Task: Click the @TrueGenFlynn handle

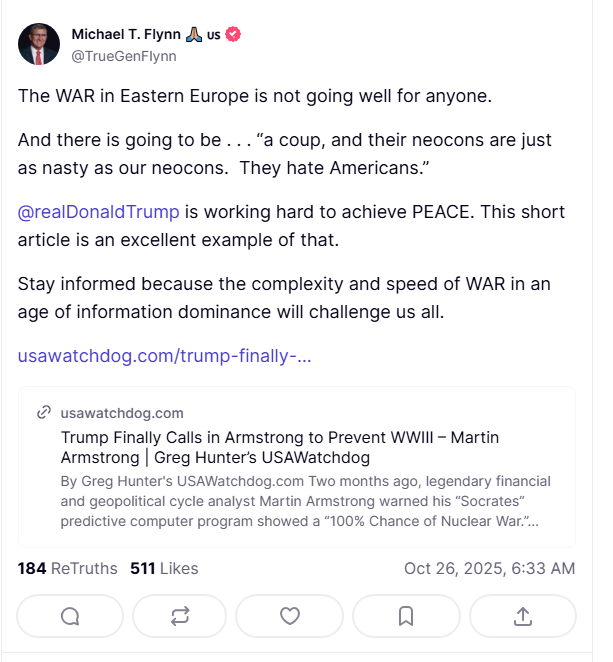Action: point(124,56)
